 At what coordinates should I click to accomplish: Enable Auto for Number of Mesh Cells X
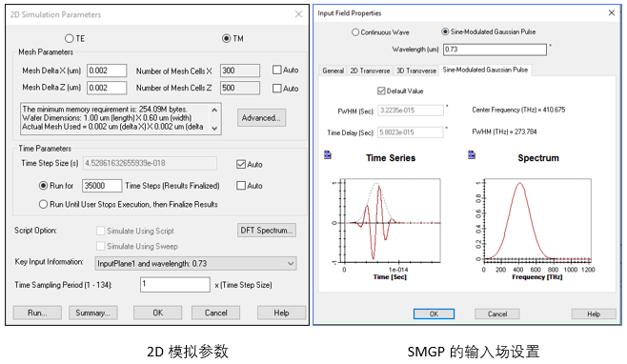pyautogui.click(x=276, y=70)
